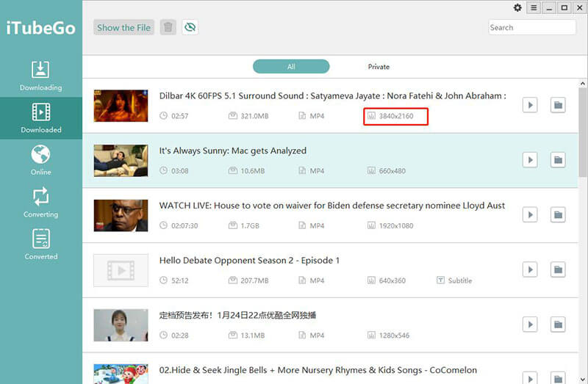
Task: Click the Show the File button
Action: [123, 27]
